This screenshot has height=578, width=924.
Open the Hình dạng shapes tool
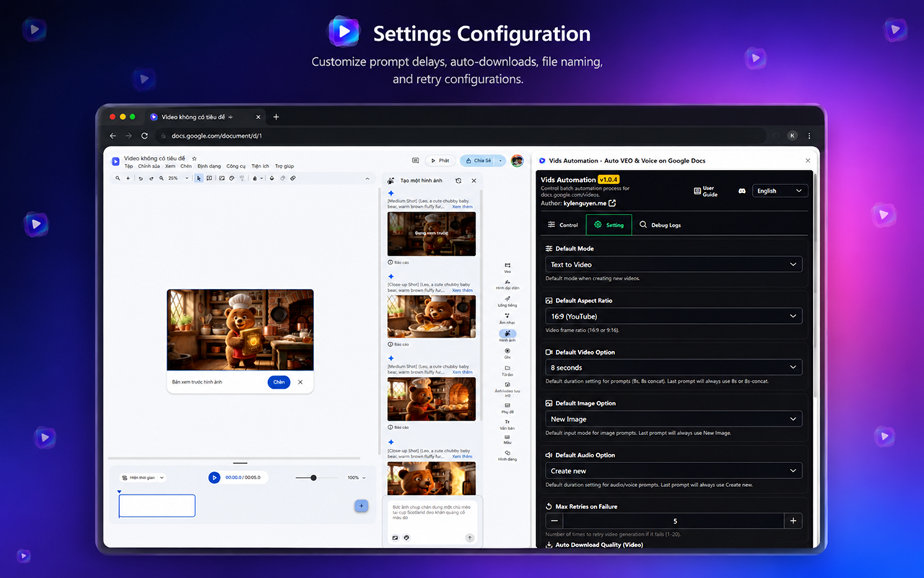click(x=507, y=456)
